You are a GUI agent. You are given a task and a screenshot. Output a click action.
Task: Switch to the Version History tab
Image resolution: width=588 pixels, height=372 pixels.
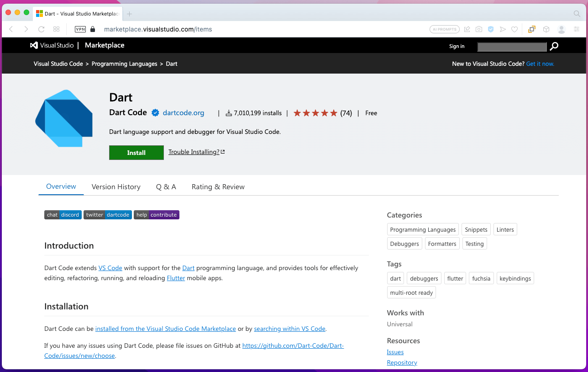pyautogui.click(x=116, y=187)
